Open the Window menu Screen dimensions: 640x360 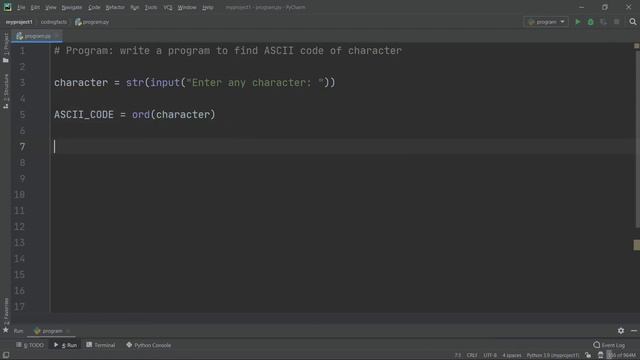[187, 7]
